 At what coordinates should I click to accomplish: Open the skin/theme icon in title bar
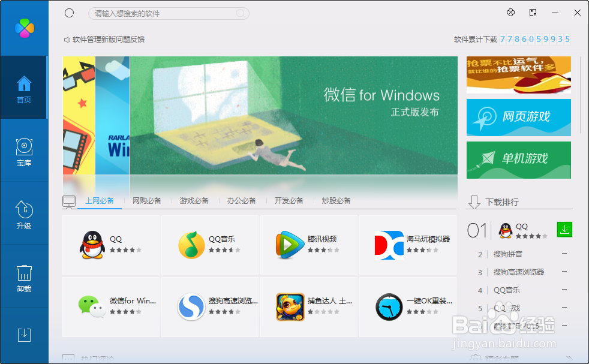click(x=510, y=13)
